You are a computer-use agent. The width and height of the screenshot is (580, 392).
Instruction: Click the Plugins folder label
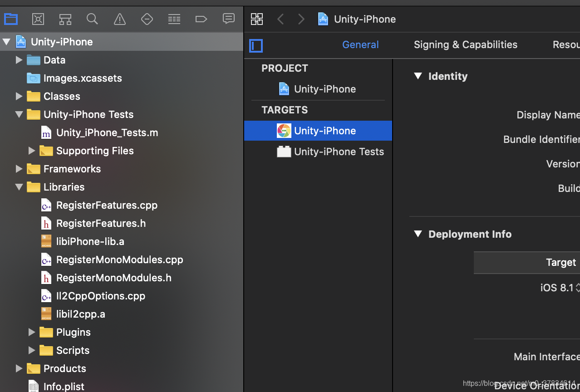(x=74, y=332)
